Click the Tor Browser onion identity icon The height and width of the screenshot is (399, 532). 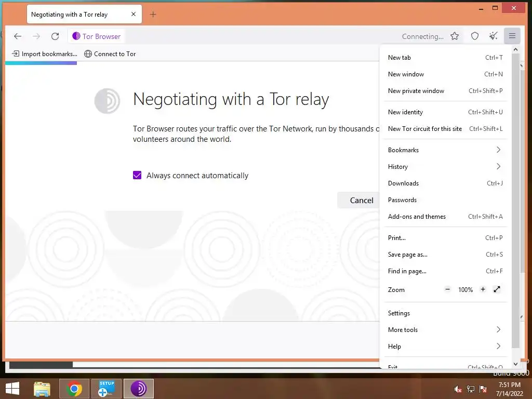pos(76,36)
